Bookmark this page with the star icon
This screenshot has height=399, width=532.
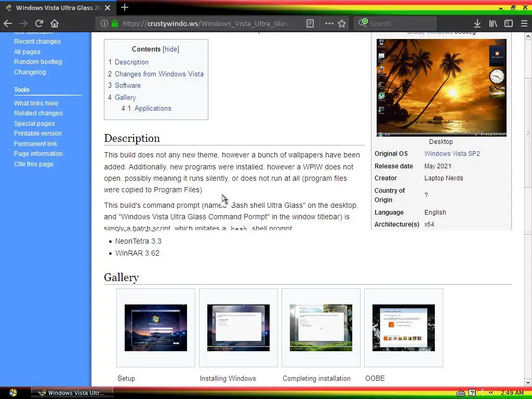click(342, 23)
